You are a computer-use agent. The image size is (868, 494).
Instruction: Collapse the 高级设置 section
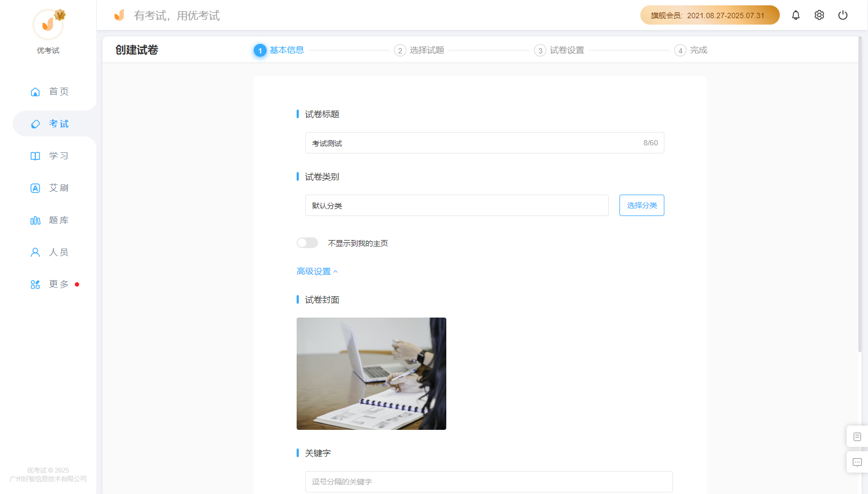[317, 272]
